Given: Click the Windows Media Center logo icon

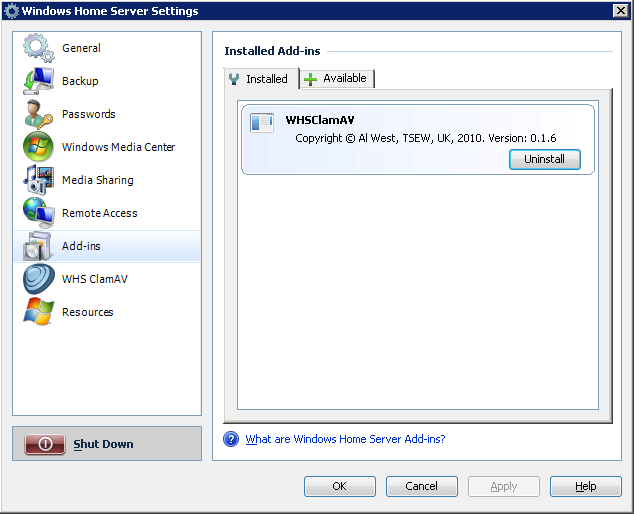Looking at the screenshot, I should tap(38, 147).
